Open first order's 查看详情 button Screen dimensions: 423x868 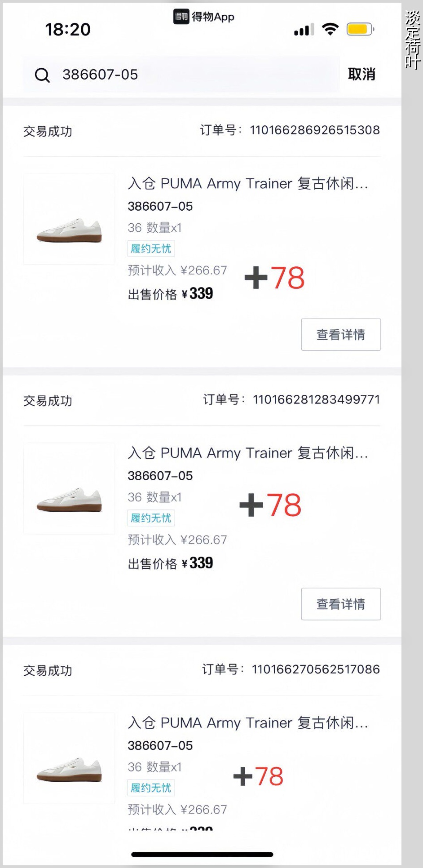coord(341,335)
